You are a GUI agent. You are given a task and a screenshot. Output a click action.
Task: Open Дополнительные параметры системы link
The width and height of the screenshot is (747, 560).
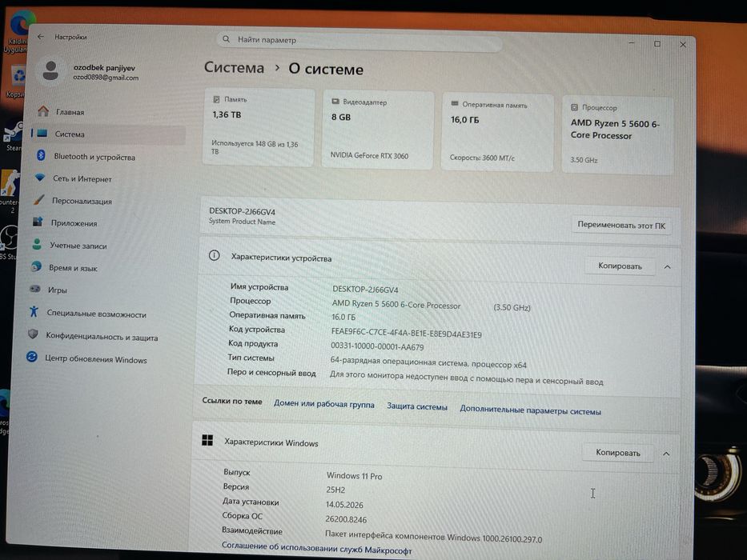(530, 410)
